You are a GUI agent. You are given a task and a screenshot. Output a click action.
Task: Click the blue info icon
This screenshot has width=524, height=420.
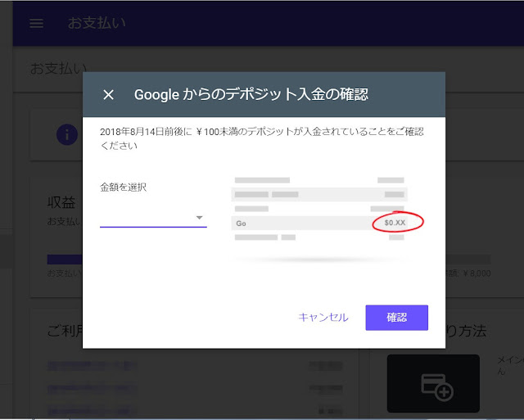point(67,134)
